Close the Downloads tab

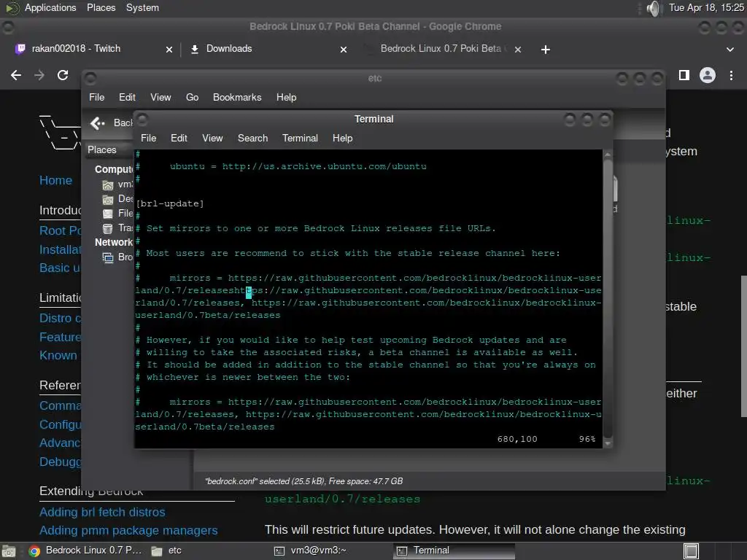coord(344,50)
